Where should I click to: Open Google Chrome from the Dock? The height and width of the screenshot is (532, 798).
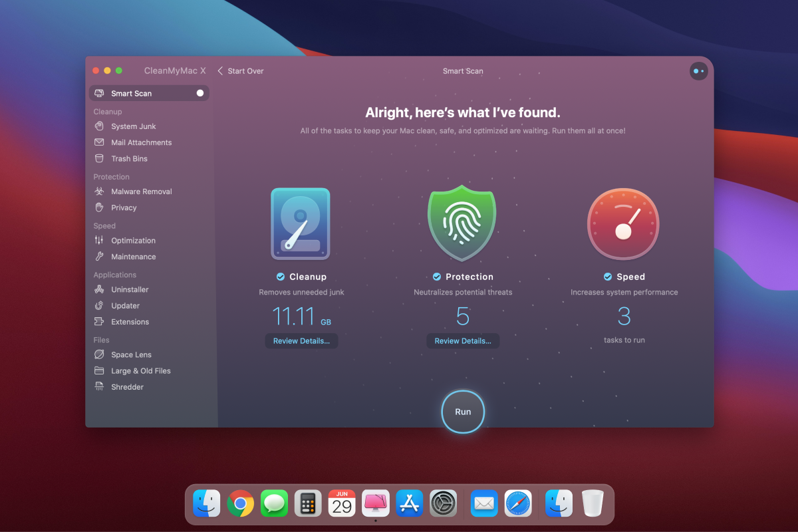pos(241,503)
